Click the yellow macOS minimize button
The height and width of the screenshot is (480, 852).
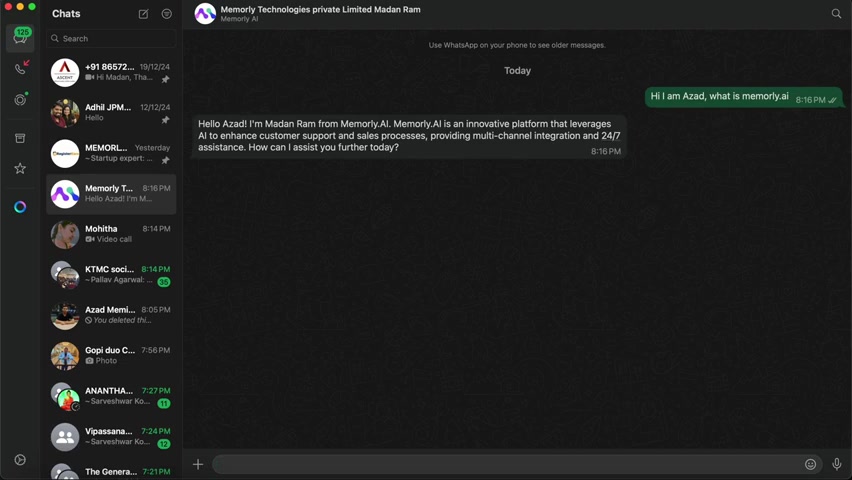(x=20, y=7)
